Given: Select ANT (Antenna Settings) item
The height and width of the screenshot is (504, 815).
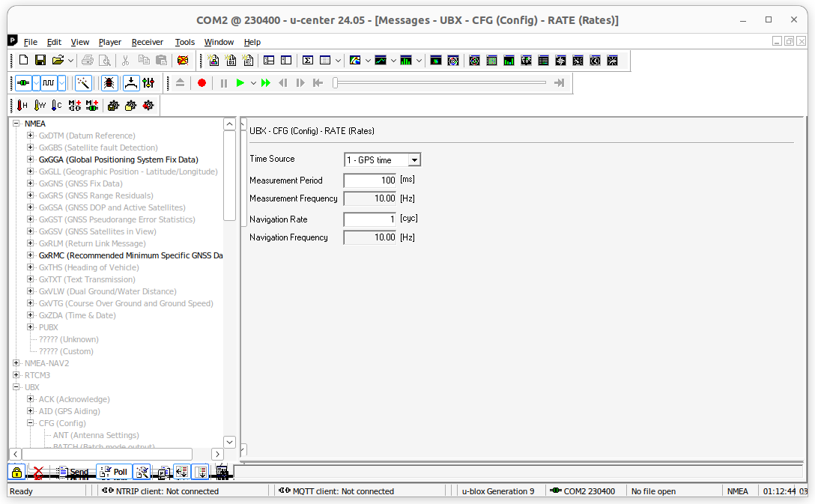Looking at the screenshot, I should coord(96,435).
